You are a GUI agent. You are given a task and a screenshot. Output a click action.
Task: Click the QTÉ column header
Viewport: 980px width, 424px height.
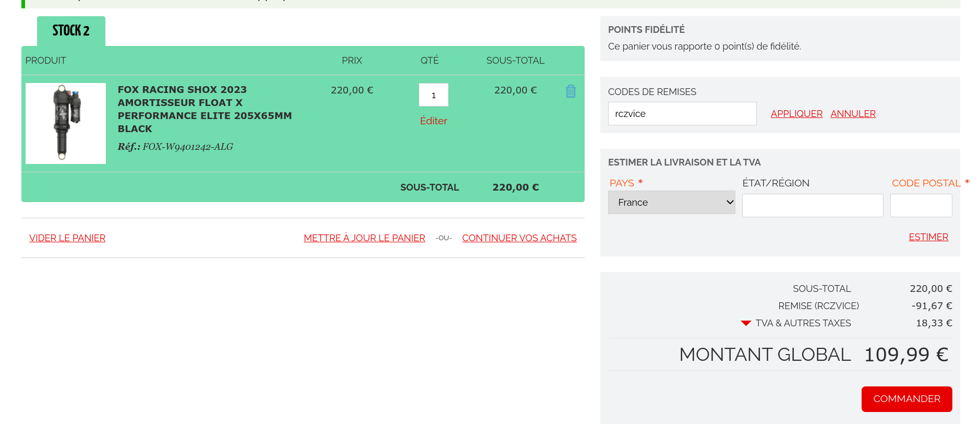click(x=430, y=61)
